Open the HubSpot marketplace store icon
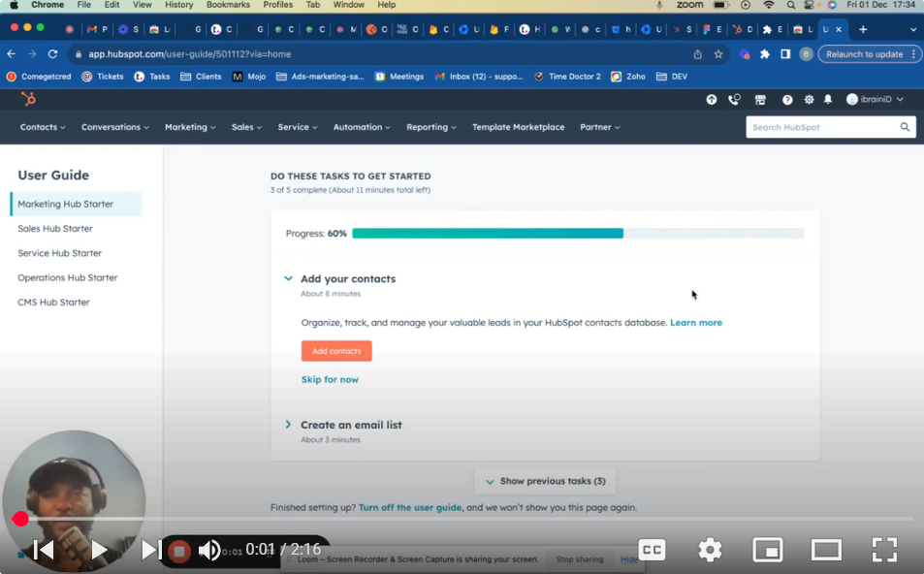This screenshot has height=574, width=924. point(760,100)
